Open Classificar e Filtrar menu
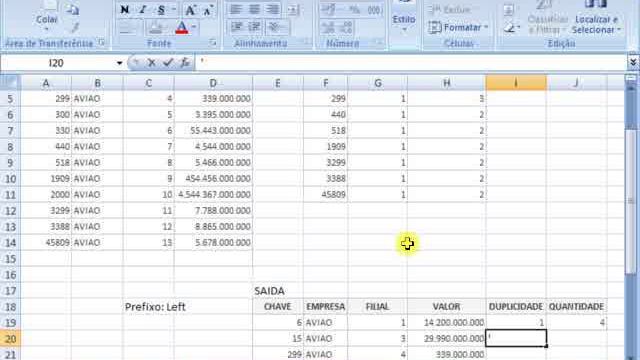The width and height of the screenshot is (640, 360). (x=547, y=18)
